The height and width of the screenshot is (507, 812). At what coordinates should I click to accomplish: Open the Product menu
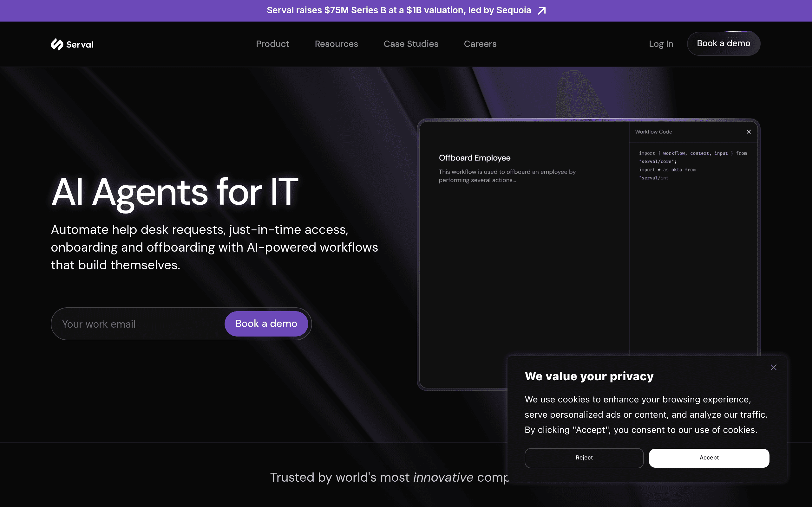point(272,44)
